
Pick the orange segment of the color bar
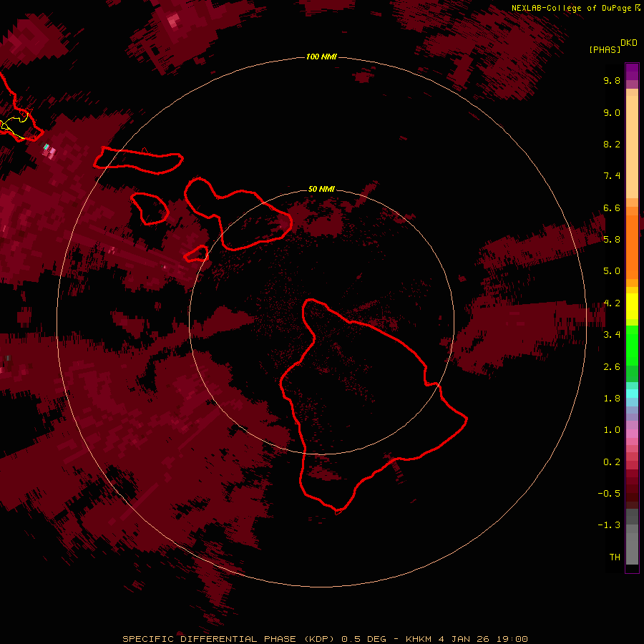tap(632, 247)
